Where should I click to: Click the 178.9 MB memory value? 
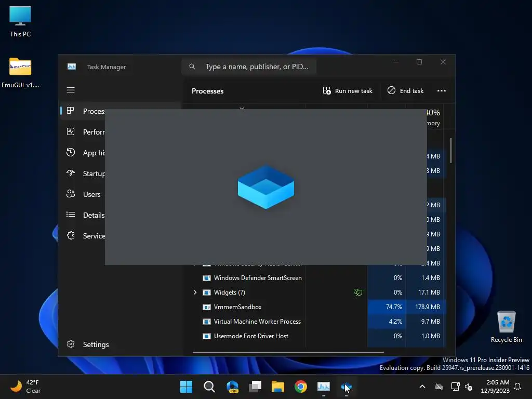pyautogui.click(x=428, y=307)
